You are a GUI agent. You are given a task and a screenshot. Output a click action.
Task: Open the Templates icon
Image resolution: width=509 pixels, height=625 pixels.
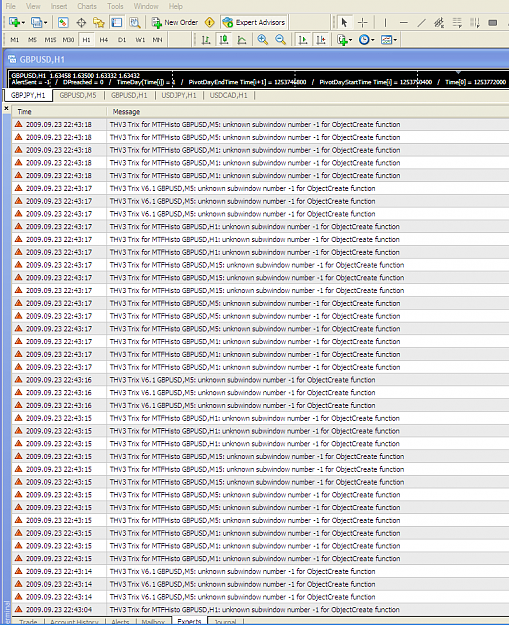(386, 39)
